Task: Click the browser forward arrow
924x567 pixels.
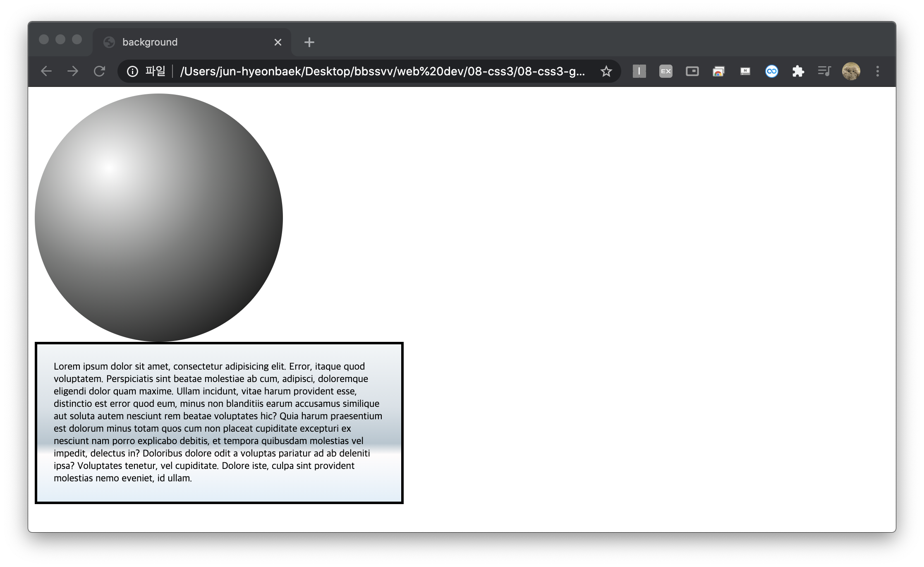Action: pos(73,71)
